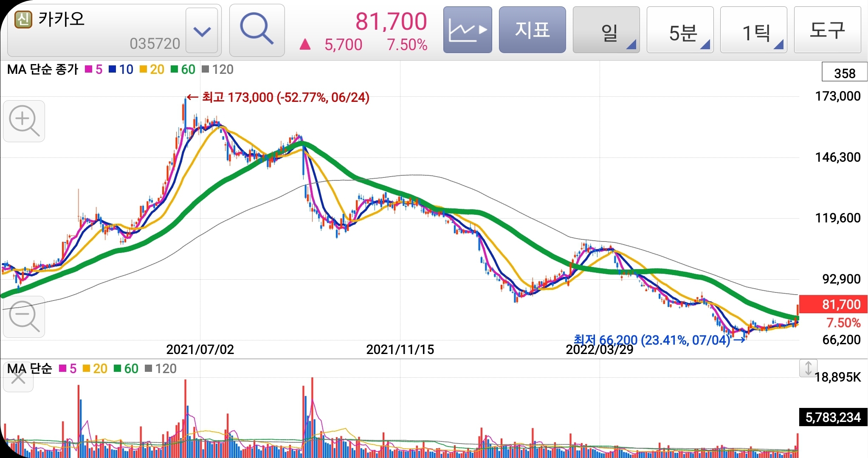Click the 2021/11/15 date label

(400, 349)
